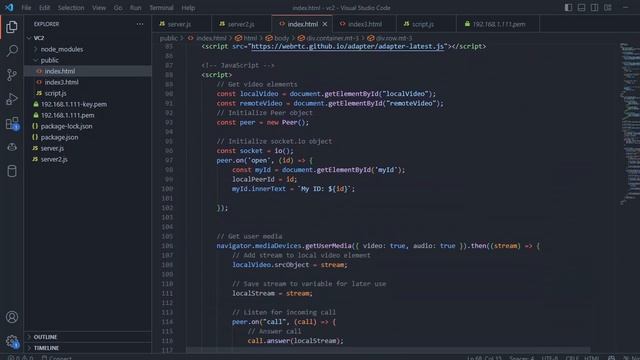Viewport: 640px width, 360px height.
Task: Open Explorer more actions ellipsis
Action: pyautogui.click(x=140, y=24)
